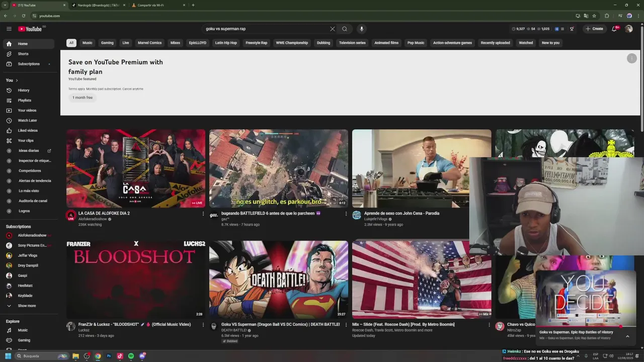
Task: Open the account avatar menu on YouTube
Action: (628, 29)
